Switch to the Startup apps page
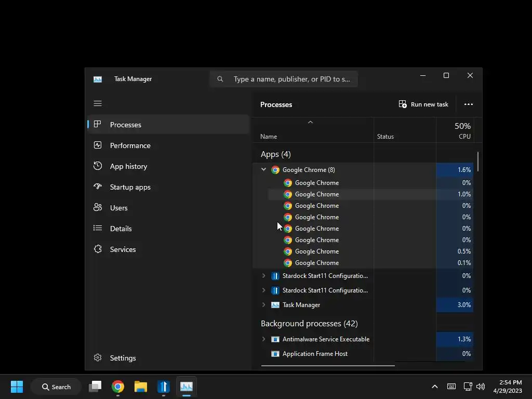Screen dimensions: 532x399 click(x=168, y=187)
